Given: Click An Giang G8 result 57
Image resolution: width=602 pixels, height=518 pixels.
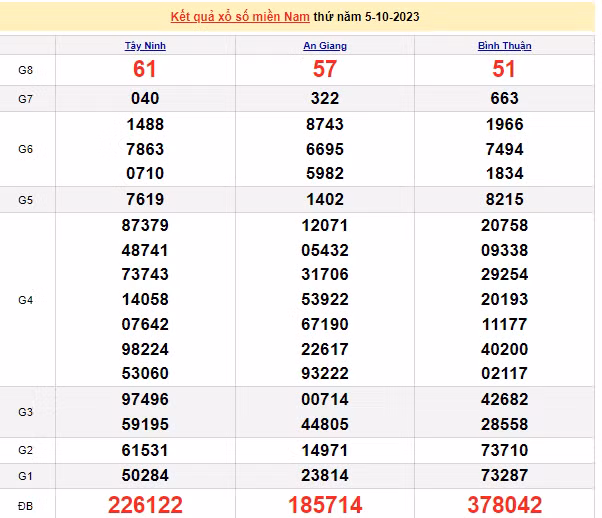Looking at the screenshot, I should pos(325,69).
